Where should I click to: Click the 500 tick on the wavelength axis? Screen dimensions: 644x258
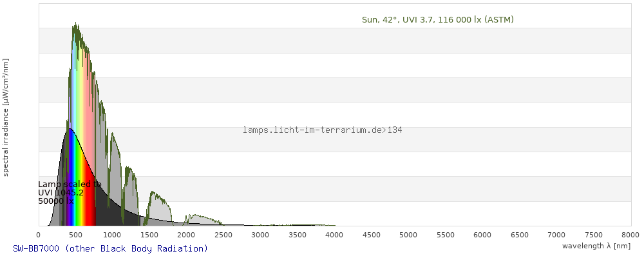point(75,235)
